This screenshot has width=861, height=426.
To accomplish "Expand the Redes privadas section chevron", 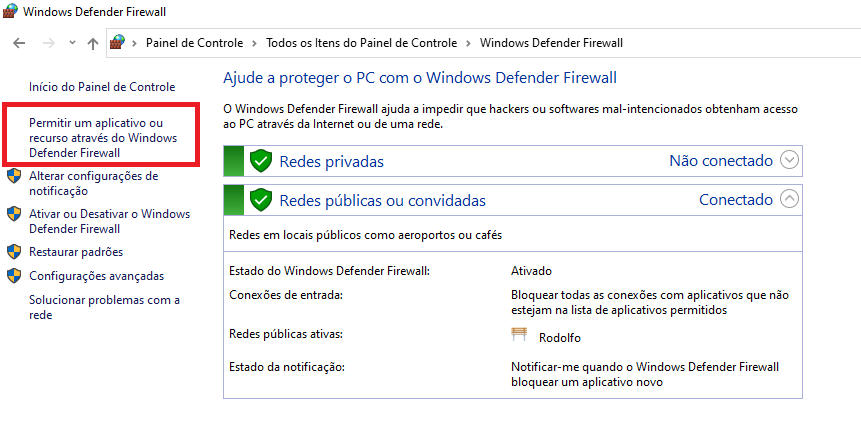I will coord(789,161).
